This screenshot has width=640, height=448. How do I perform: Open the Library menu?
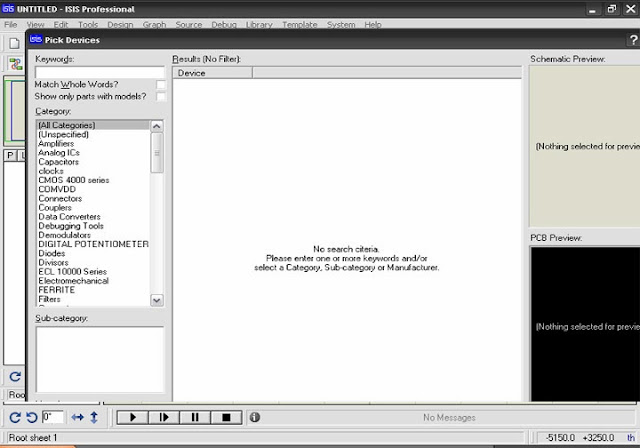(x=259, y=24)
